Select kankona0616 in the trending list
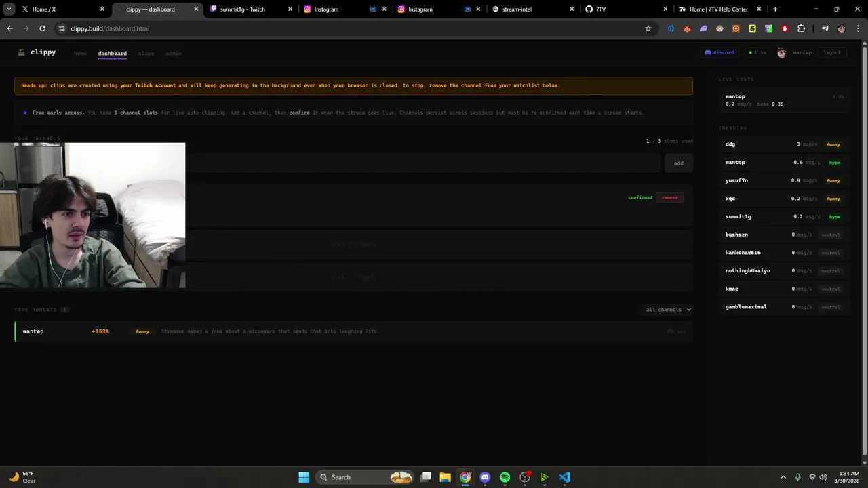This screenshot has height=488, width=868. (783, 253)
